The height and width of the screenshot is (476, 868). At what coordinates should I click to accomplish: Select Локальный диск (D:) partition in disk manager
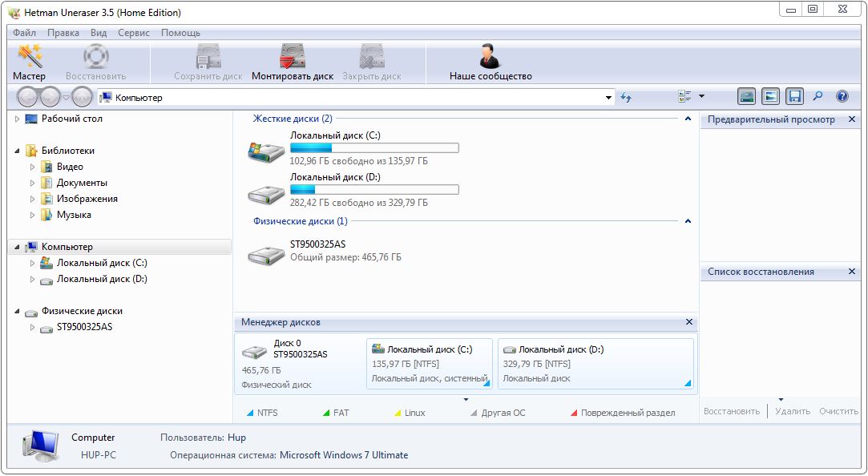tap(595, 364)
